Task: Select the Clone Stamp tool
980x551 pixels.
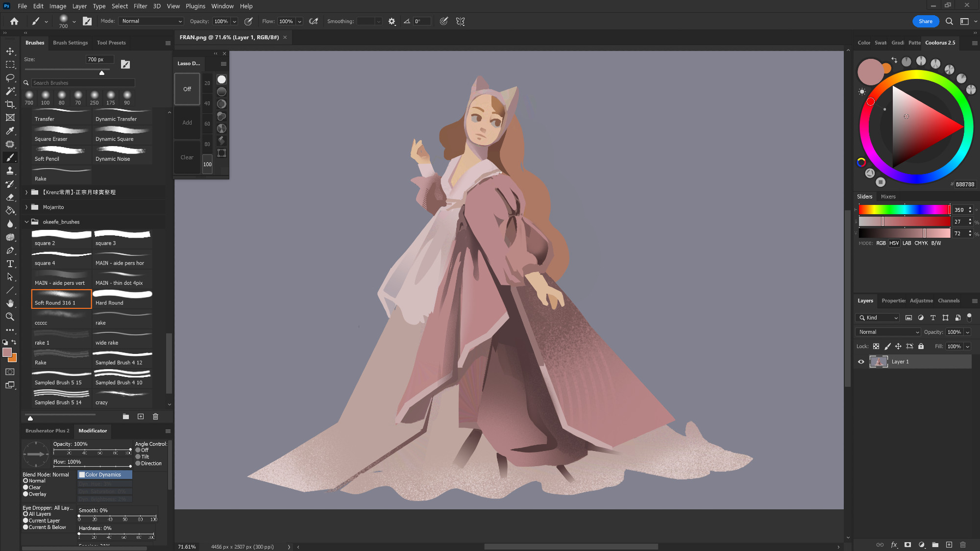Action: pyautogui.click(x=10, y=171)
